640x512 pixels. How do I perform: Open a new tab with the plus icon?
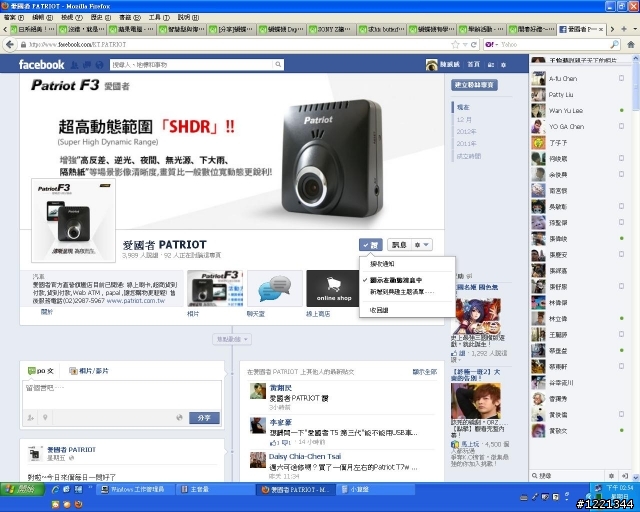coord(624,29)
